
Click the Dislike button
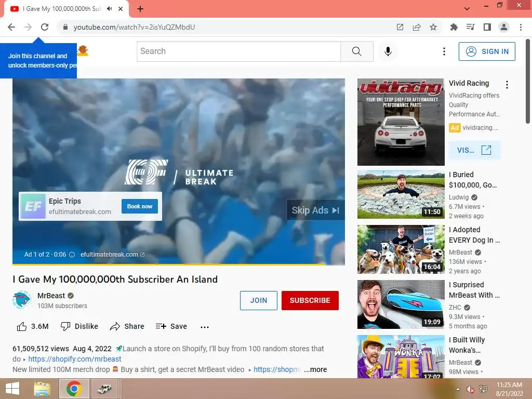(79, 326)
